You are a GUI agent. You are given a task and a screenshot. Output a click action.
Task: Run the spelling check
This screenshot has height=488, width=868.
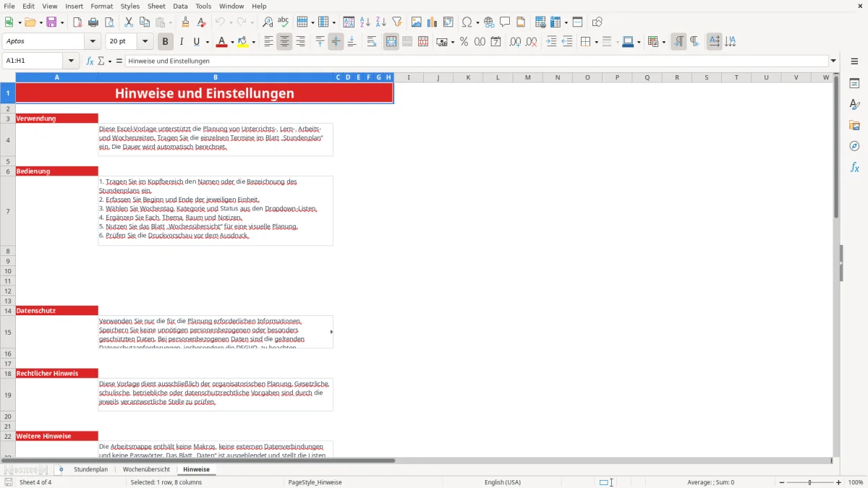tap(283, 22)
